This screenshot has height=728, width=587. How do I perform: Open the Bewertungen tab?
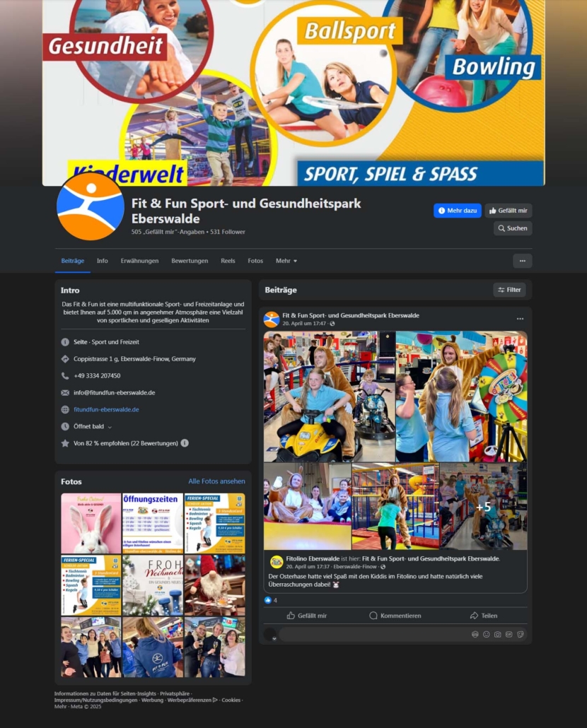click(190, 261)
